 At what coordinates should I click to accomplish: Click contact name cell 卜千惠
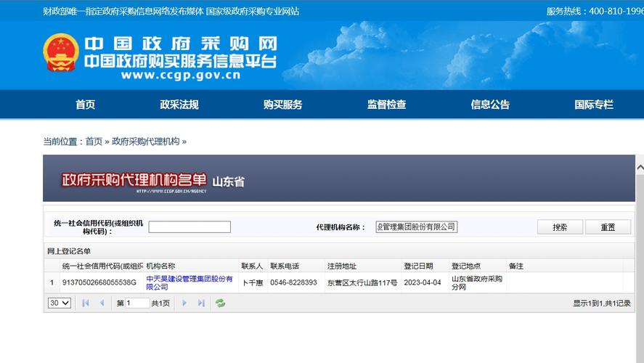pos(252,282)
